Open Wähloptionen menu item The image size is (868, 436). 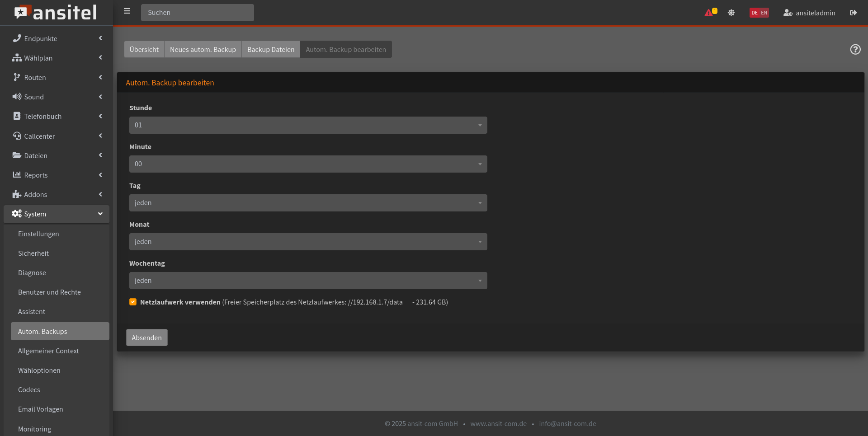pos(60,370)
